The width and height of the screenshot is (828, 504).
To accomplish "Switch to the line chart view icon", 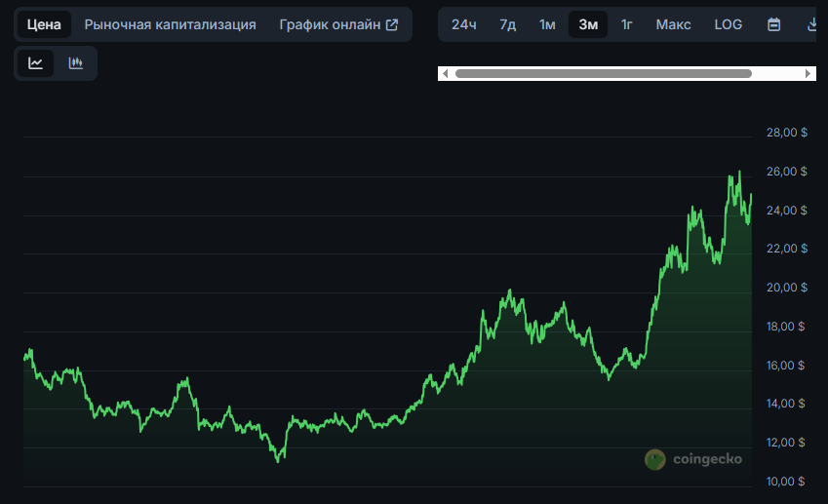I will coord(36,63).
